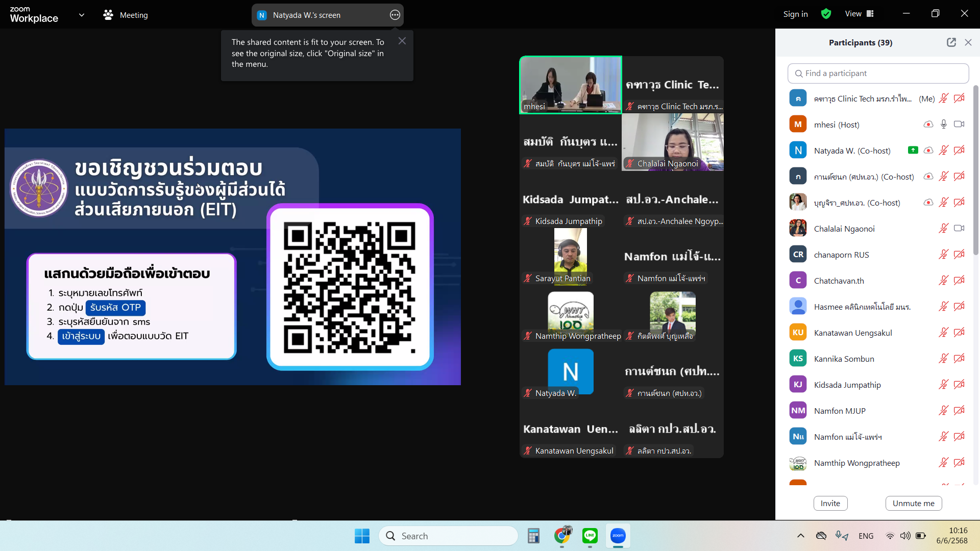Click mhesi host microphone icon

pyautogui.click(x=944, y=124)
